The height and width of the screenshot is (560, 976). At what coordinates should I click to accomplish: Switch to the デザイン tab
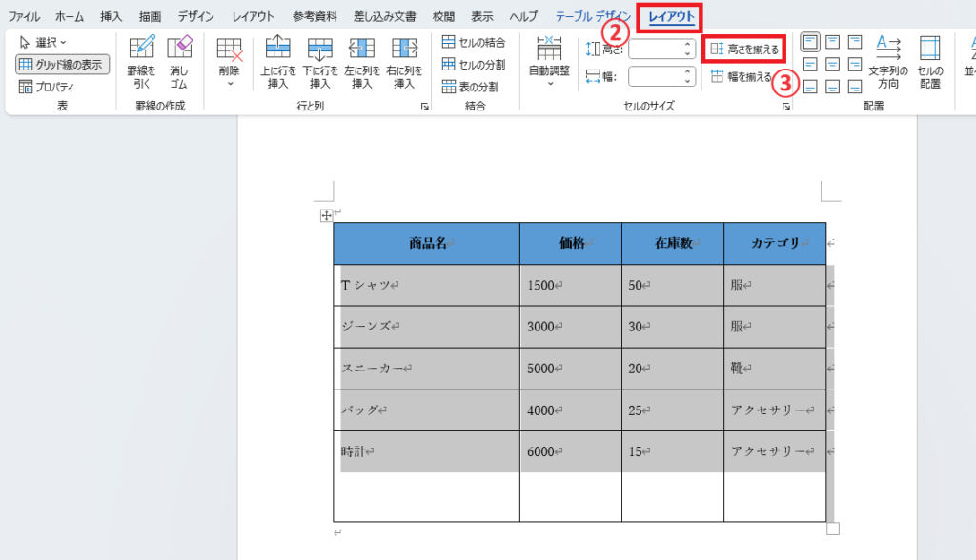point(195,17)
